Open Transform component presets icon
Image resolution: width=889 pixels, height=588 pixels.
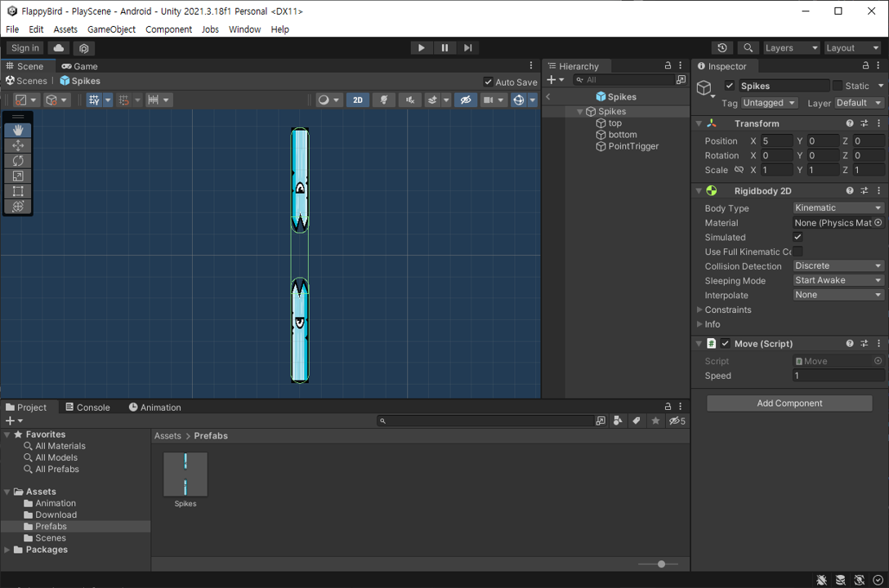pyautogui.click(x=864, y=123)
